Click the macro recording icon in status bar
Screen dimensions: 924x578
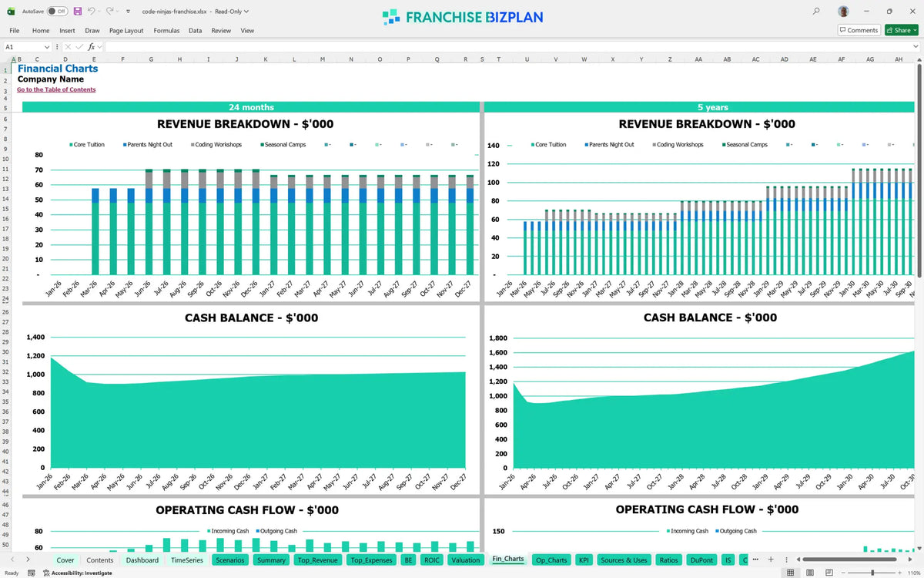click(31, 573)
